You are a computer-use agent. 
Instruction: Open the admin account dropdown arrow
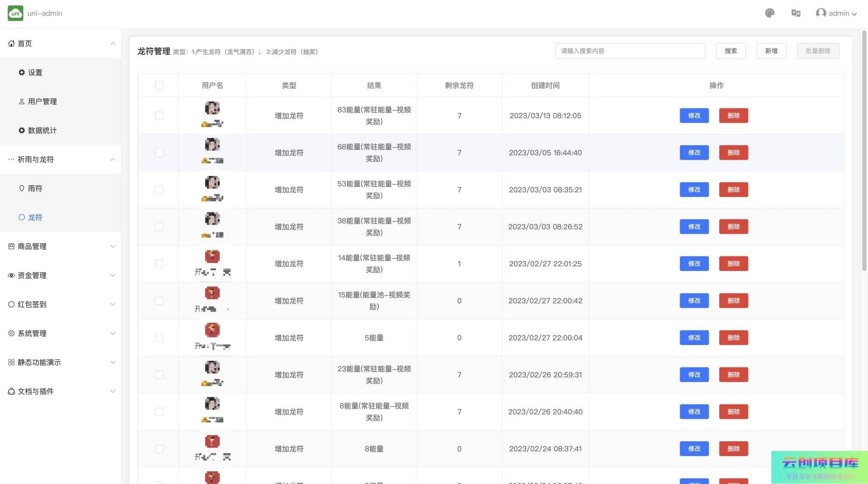(x=854, y=14)
